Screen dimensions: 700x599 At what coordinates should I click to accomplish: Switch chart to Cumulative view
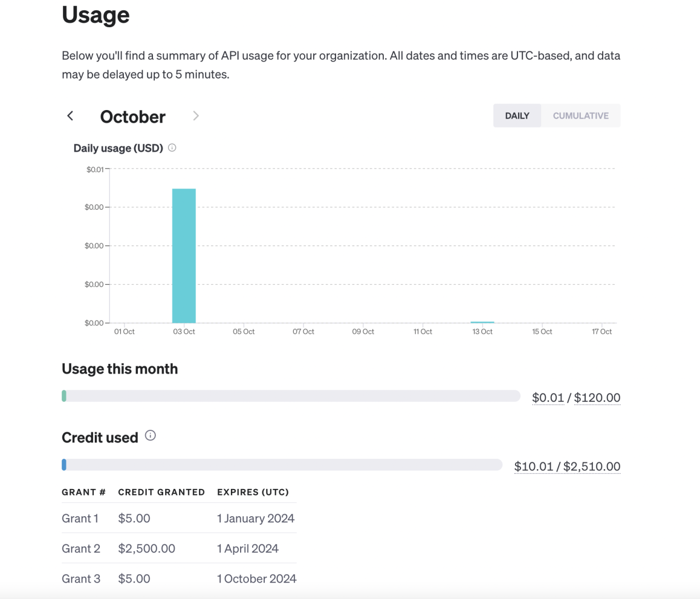(x=580, y=116)
